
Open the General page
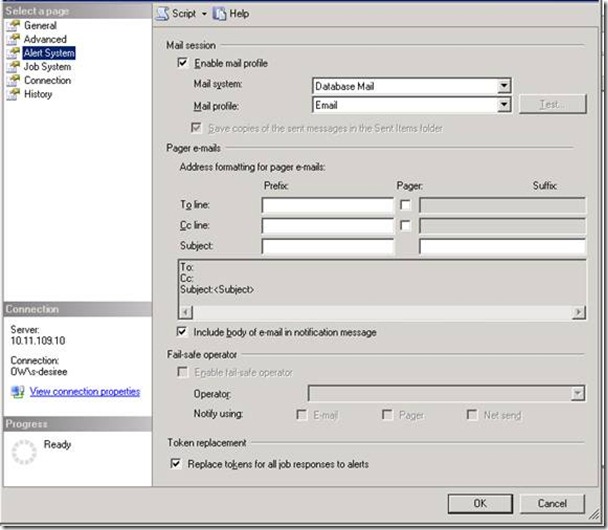[40, 26]
